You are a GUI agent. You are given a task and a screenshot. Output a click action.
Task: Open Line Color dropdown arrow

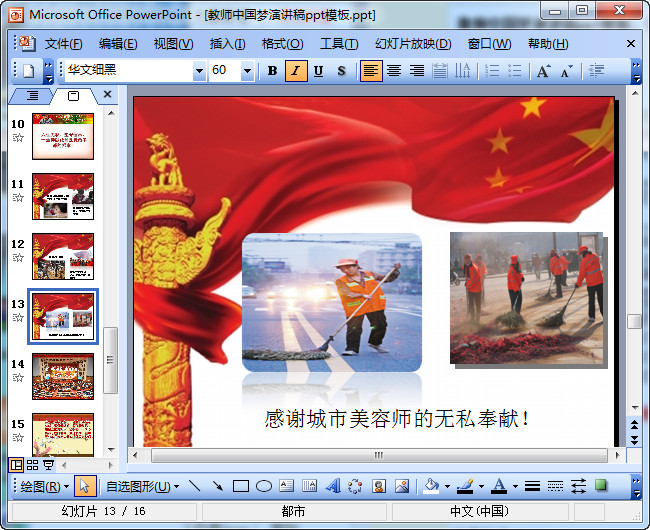481,486
